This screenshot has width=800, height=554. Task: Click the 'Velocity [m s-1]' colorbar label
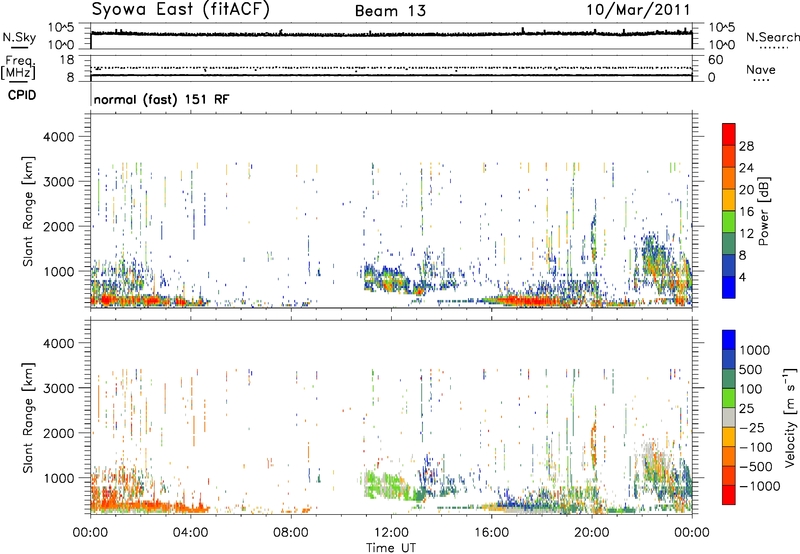tap(790, 417)
